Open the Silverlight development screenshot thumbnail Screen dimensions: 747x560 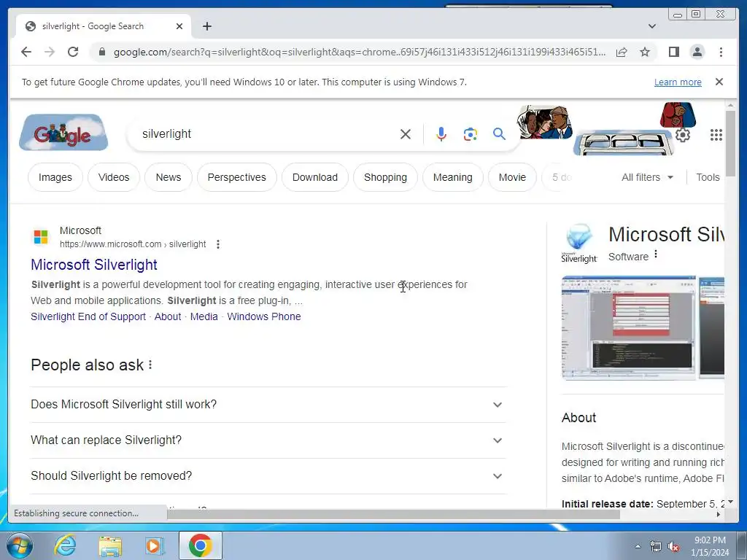coord(628,327)
